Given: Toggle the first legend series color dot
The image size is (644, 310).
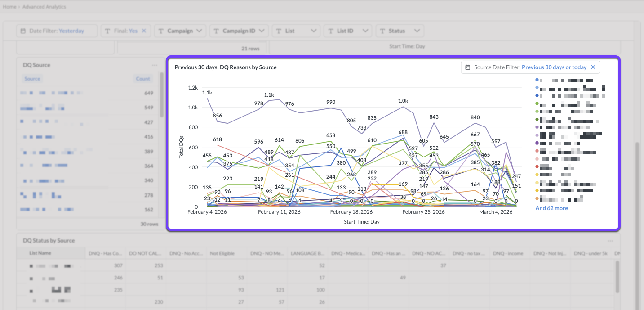Looking at the screenshot, I should point(537,80).
